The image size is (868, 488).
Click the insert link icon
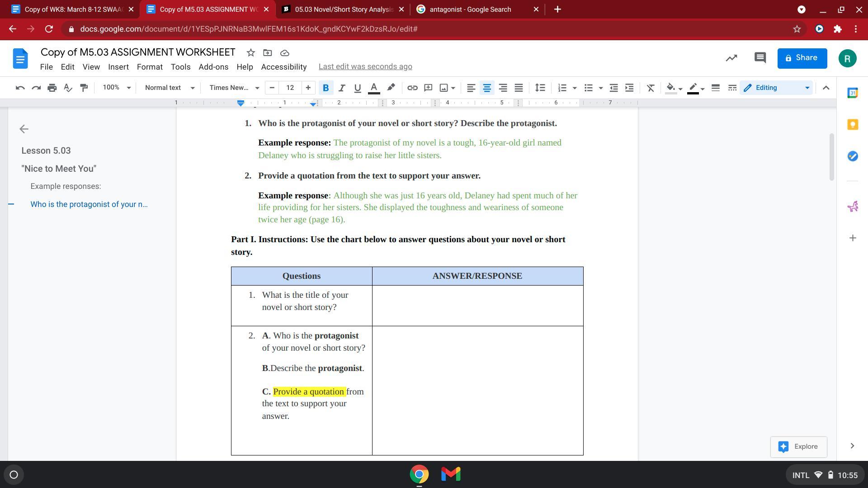click(x=412, y=88)
